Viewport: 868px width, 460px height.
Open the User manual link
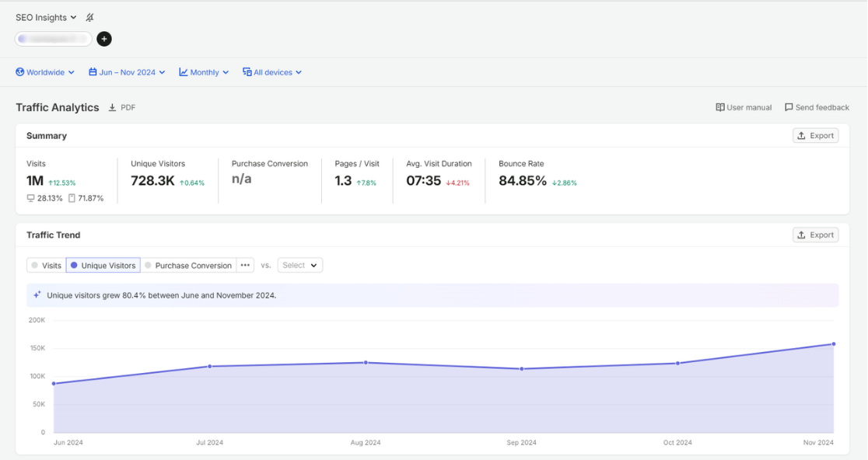(744, 107)
